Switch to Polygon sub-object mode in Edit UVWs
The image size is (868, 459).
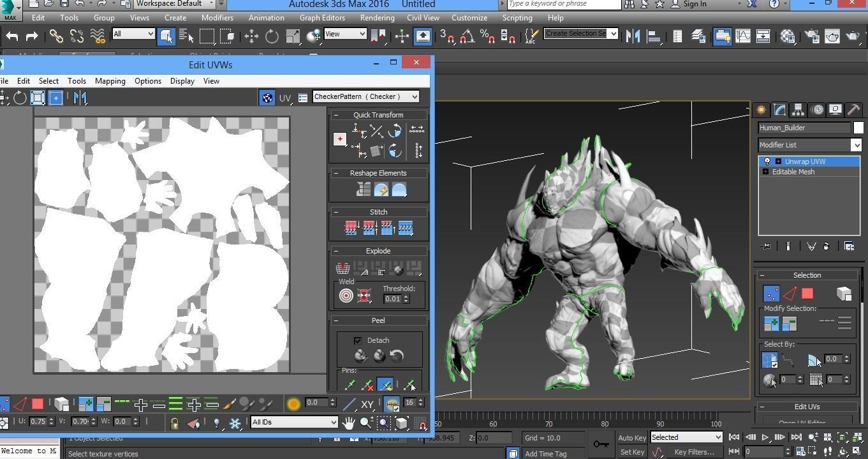38,403
